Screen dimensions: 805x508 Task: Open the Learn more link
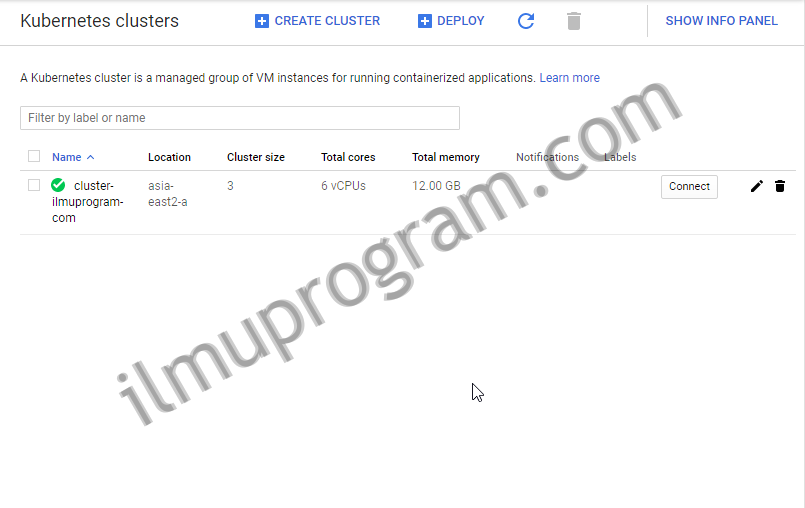point(569,78)
